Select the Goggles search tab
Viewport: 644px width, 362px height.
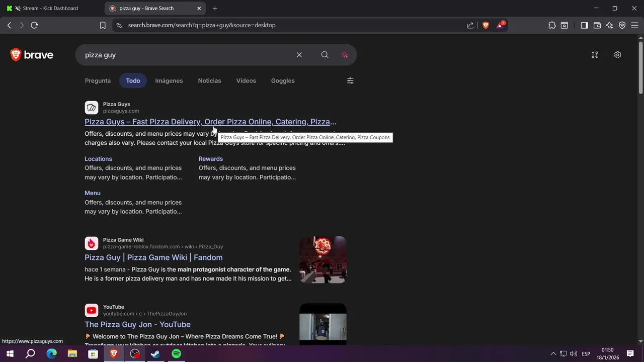(283, 80)
